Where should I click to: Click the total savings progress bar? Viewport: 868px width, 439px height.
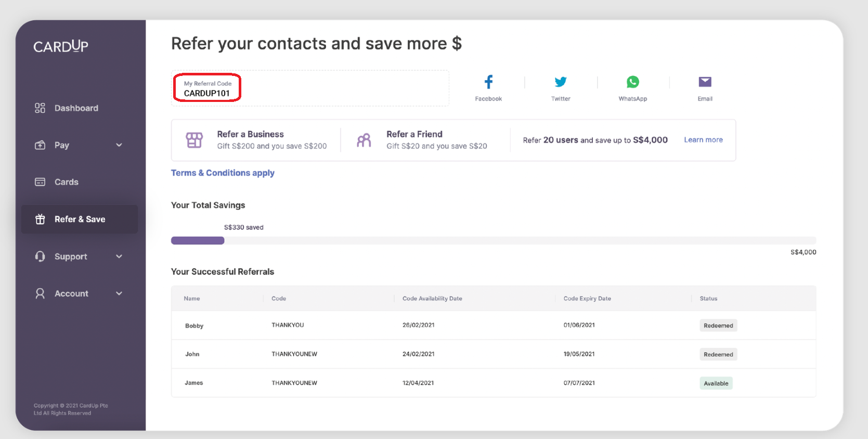point(493,240)
